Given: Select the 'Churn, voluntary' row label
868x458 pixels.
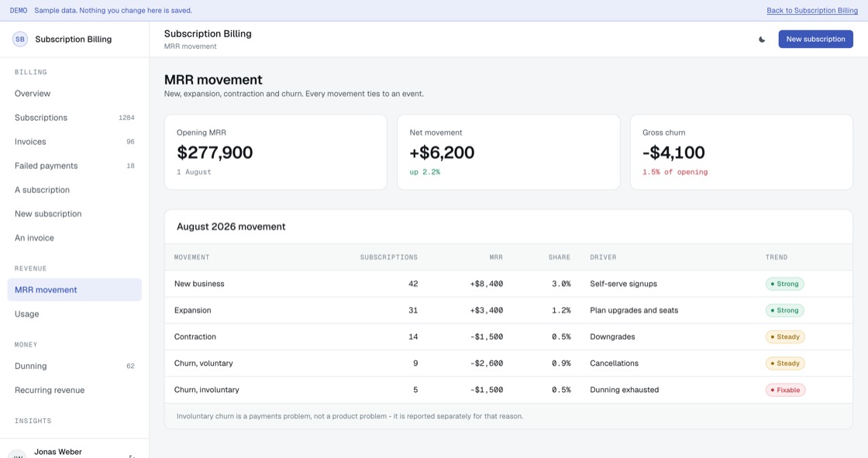Looking at the screenshot, I should tap(203, 363).
